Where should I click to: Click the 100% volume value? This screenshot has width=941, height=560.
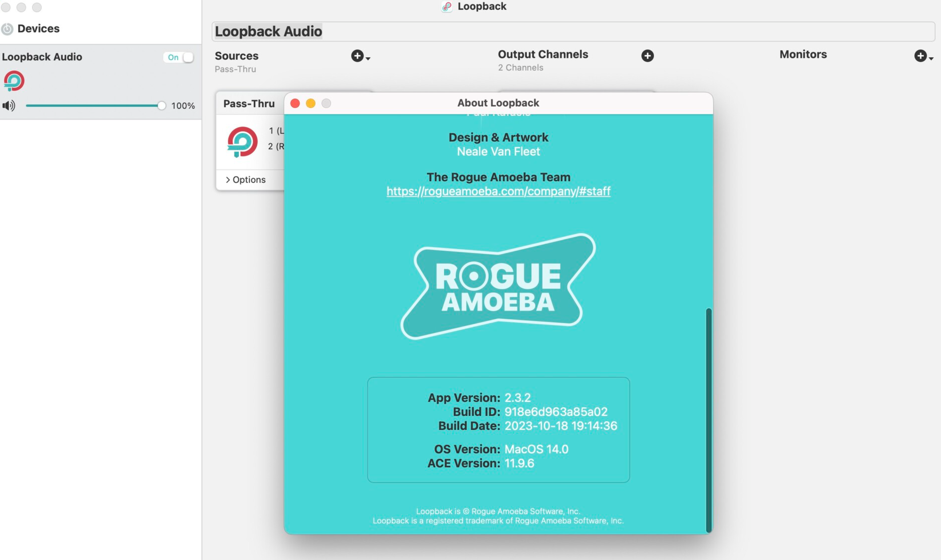coord(183,106)
